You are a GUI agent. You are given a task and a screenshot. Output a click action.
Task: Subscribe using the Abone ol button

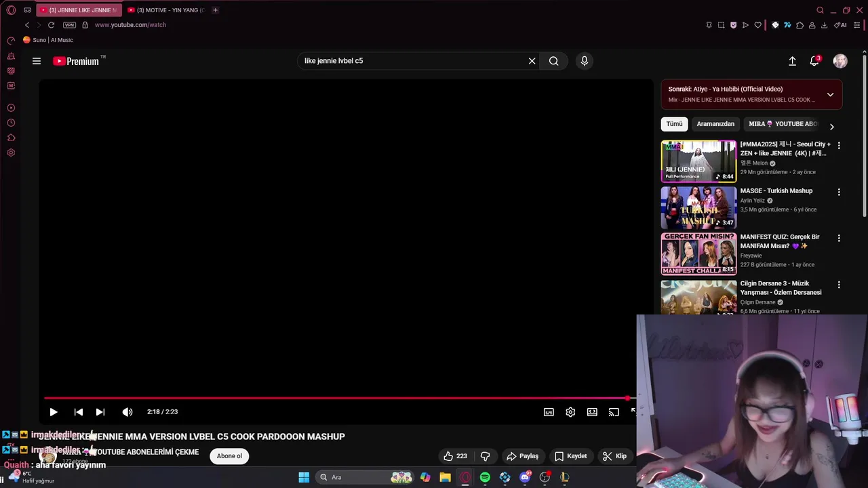229,456
